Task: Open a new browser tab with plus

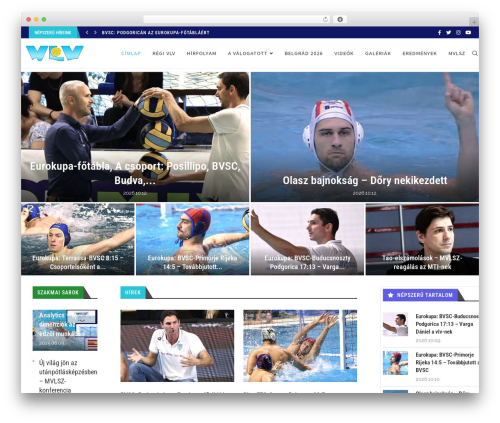Action: [474, 22]
